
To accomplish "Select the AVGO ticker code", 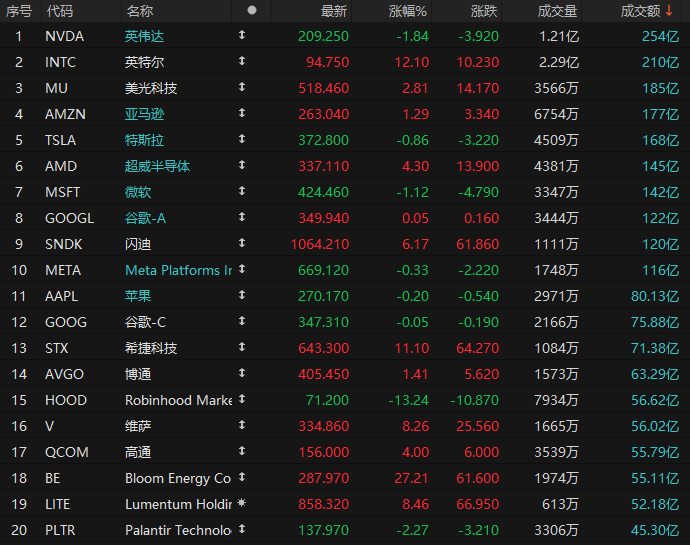I will click(64, 374).
